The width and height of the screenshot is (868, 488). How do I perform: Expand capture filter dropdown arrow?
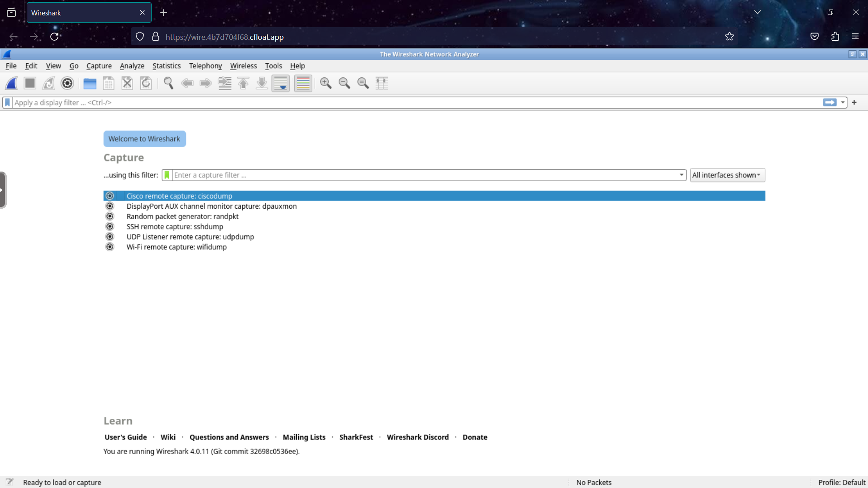(681, 175)
